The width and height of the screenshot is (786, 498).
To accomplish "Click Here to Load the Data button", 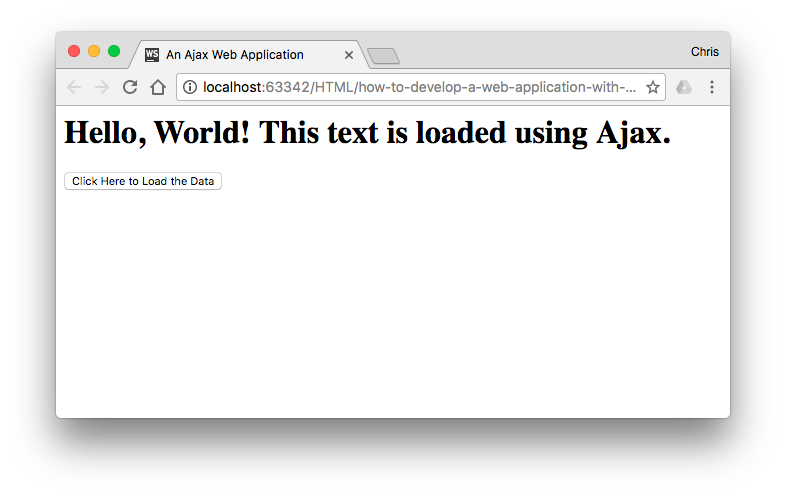I will pyautogui.click(x=143, y=181).
